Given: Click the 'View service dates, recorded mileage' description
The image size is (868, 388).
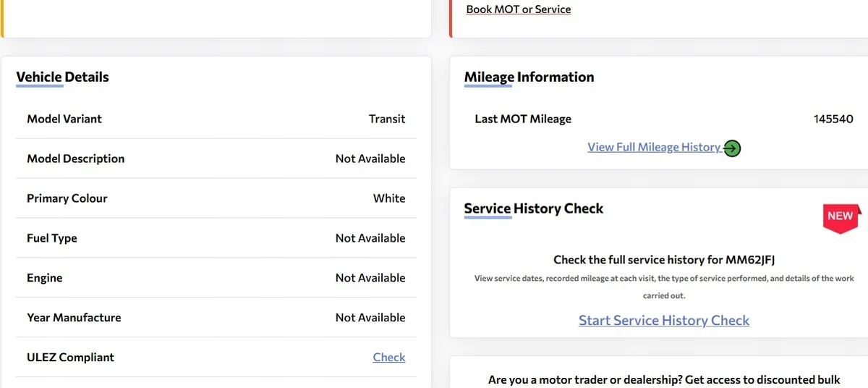Looking at the screenshot, I should (x=664, y=287).
